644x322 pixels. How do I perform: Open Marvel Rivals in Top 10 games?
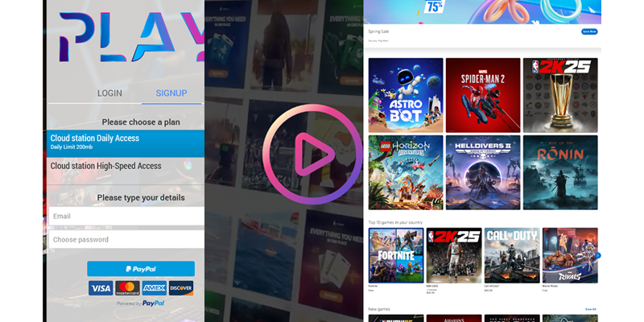coord(570,255)
